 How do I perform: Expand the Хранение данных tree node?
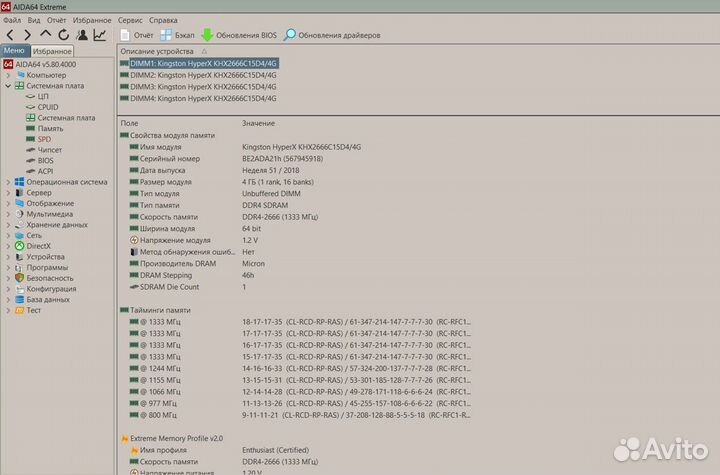point(8,225)
